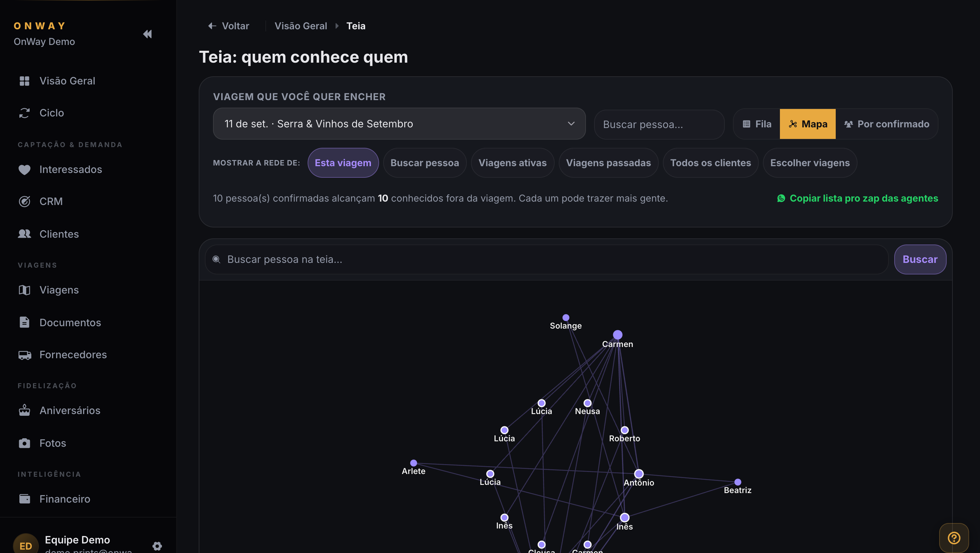Click the Interessados heart icon
980x553 pixels.
click(24, 169)
